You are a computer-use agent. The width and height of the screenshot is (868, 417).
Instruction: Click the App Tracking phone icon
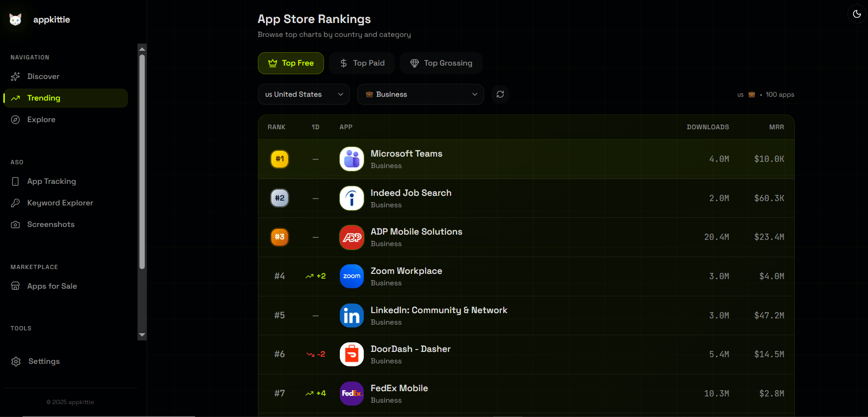[x=15, y=181]
